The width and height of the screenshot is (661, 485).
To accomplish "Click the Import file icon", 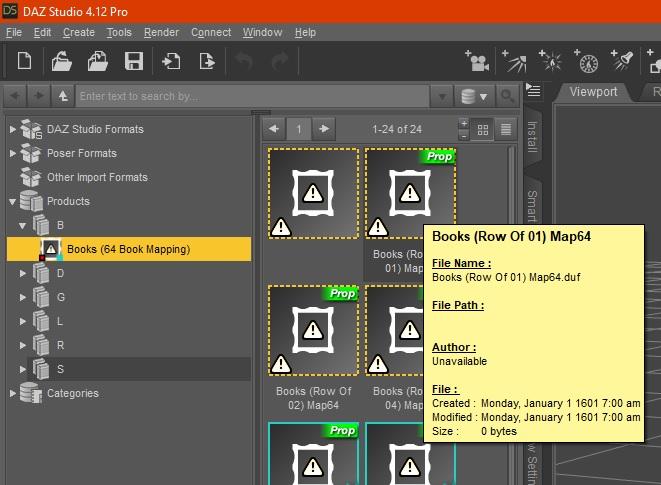I will pyautogui.click(x=171, y=61).
